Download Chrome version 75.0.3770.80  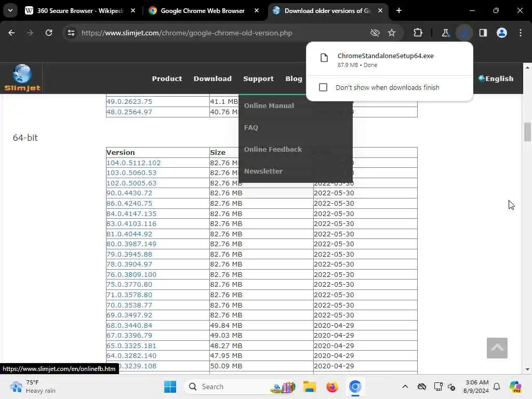click(x=129, y=284)
